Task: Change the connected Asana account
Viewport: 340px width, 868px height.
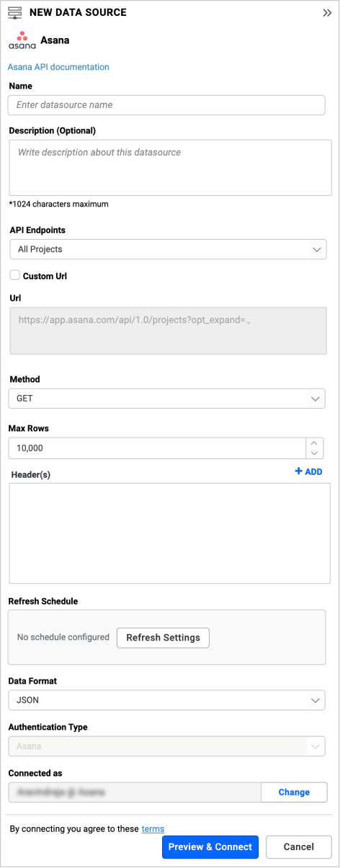Action: pyautogui.click(x=294, y=792)
